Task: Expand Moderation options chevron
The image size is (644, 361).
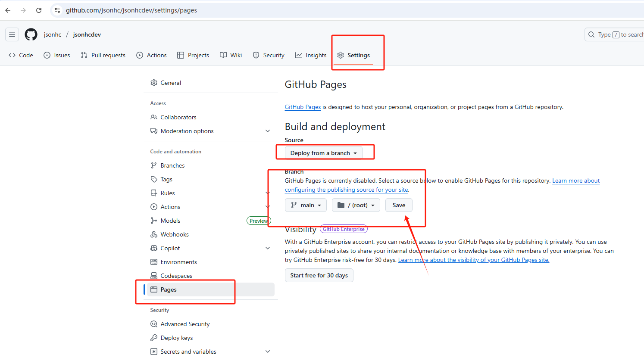Action: [x=268, y=131]
